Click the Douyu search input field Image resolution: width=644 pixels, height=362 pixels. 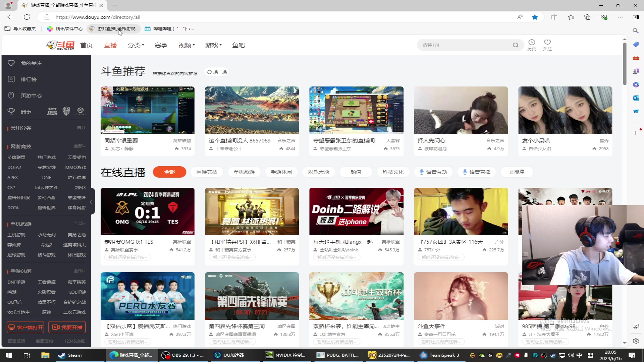tap(466, 45)
